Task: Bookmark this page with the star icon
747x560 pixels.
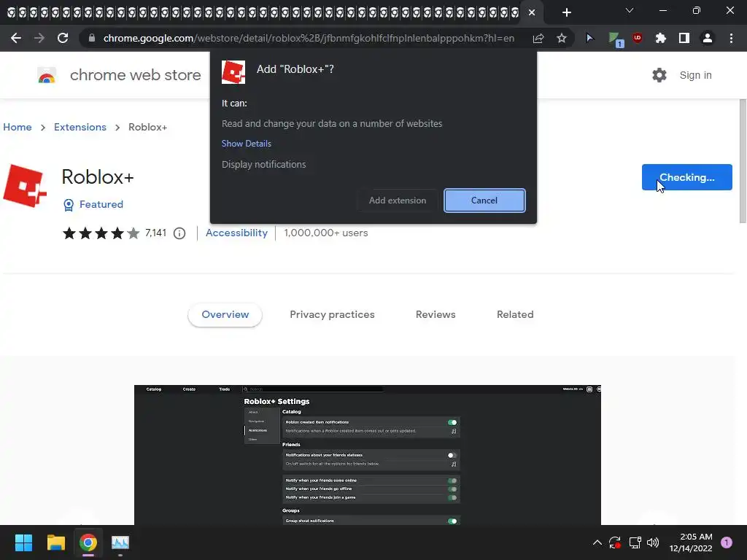Action: [x=562, y=38]
